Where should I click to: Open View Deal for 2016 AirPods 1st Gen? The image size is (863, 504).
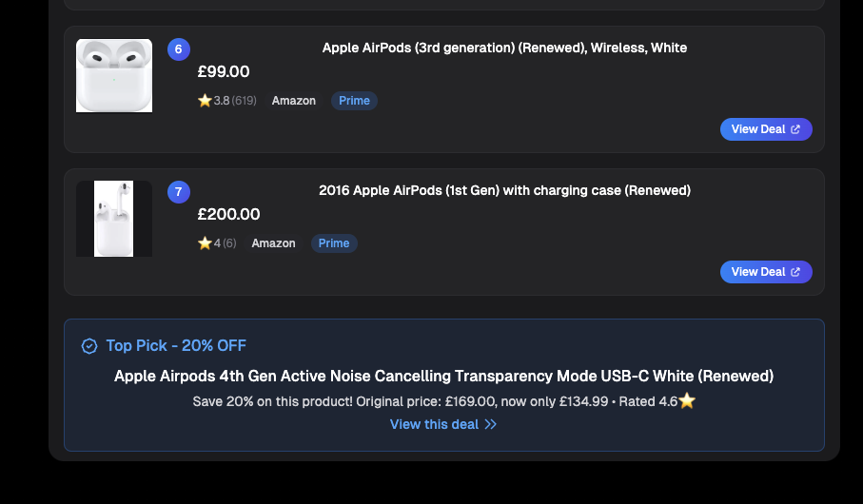[766, 272]
